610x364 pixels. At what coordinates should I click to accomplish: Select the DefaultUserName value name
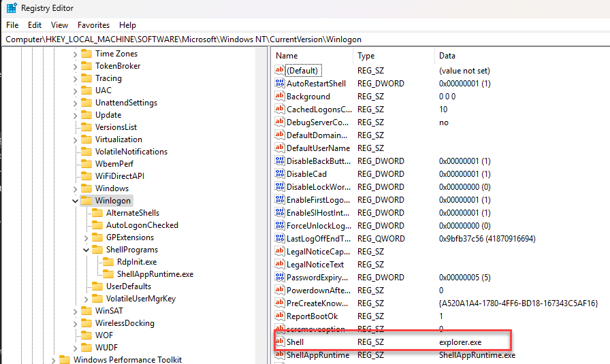318,148
